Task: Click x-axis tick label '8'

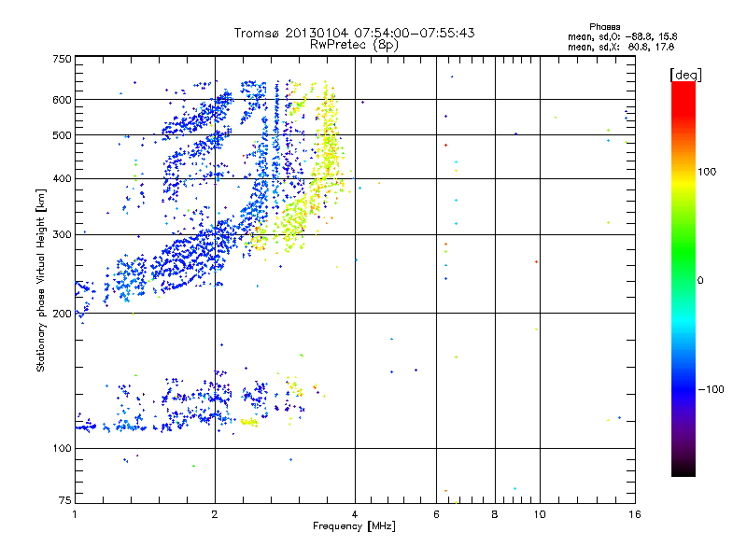Action: click(x=495, y=514)
